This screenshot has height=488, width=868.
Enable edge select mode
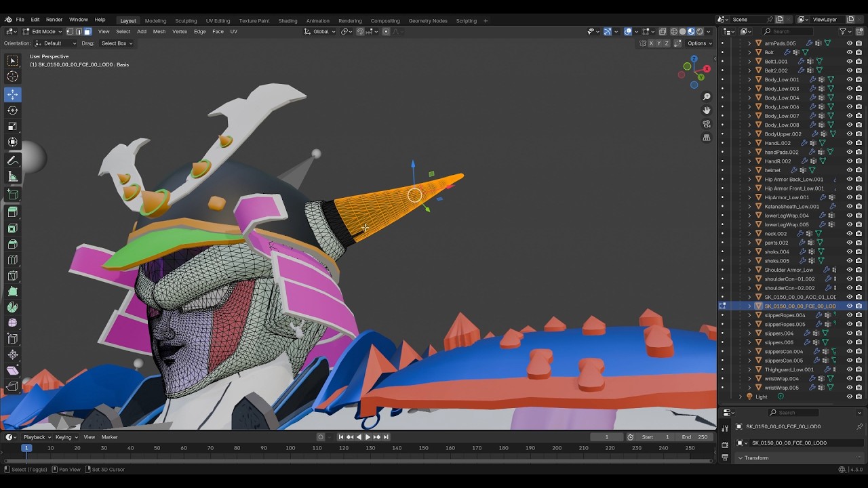tap(78, 31)
